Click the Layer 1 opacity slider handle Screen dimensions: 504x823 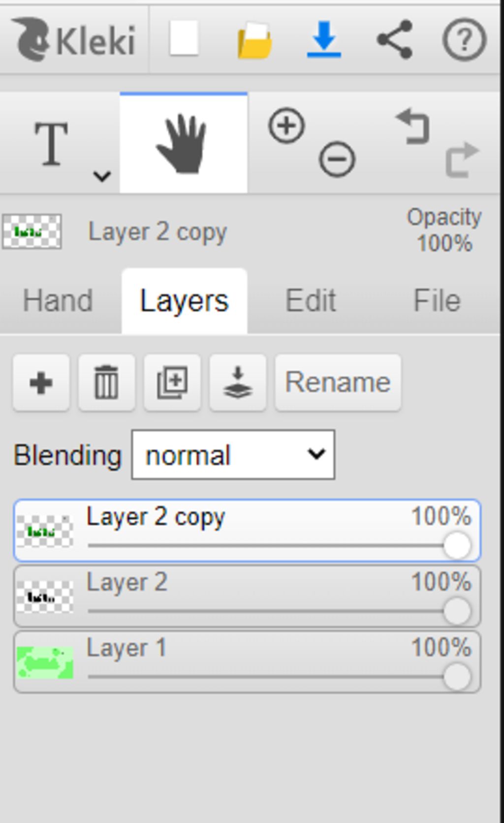(x=457, y=677)
